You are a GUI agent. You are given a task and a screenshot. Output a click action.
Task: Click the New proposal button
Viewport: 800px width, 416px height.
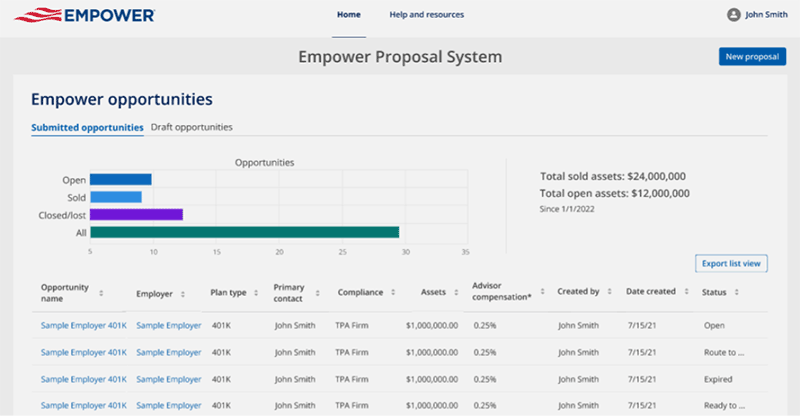coord(752,57)
